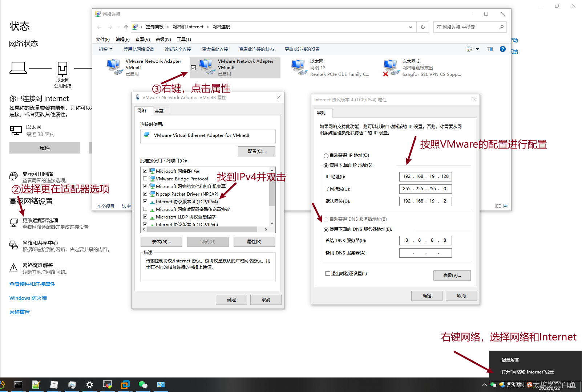Image resolution: width=582 pixels, height=392 pixels.
Task: Select the VMware Network Adapter VMnet1 icon
Action: pos(114,67)
